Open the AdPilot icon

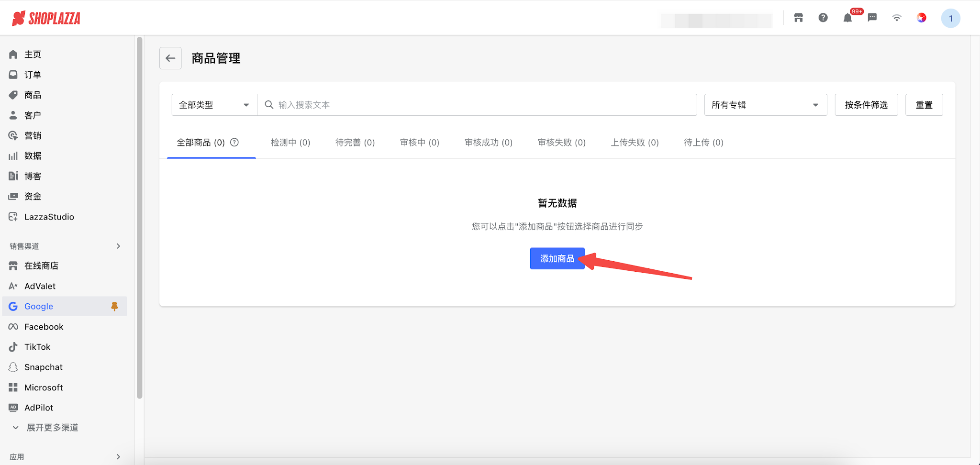point(13,408)
